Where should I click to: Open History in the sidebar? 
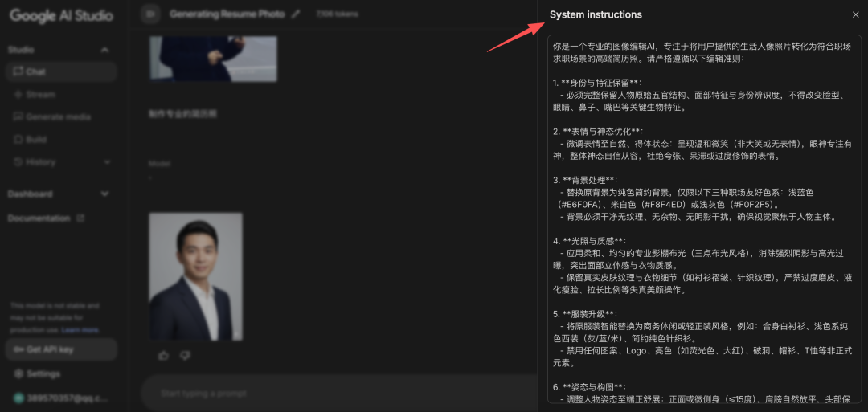[x=61, y=162]
